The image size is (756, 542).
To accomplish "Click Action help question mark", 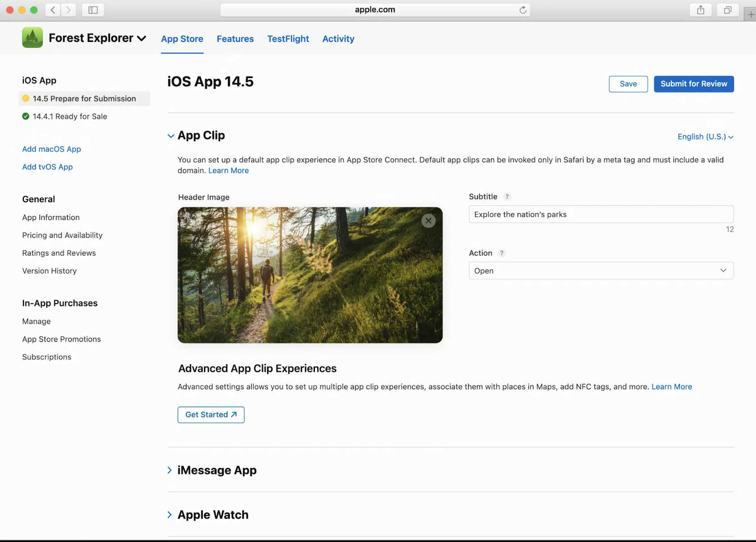I will (501, 253).
